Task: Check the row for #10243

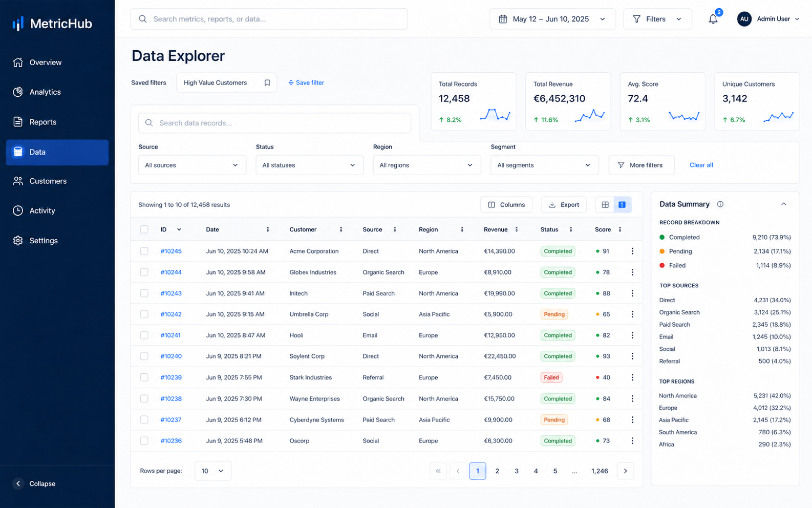Action: point(144,293)
